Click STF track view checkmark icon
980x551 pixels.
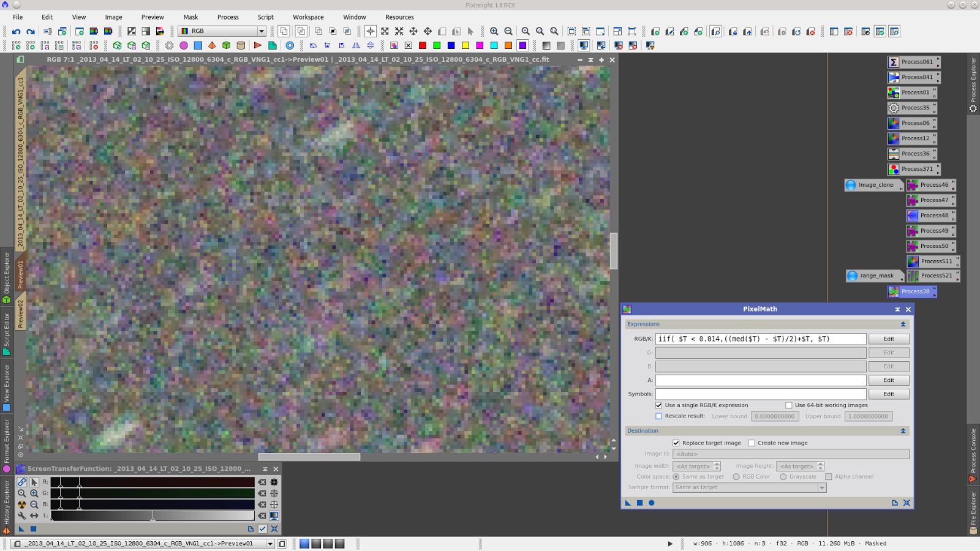(263, 528)
